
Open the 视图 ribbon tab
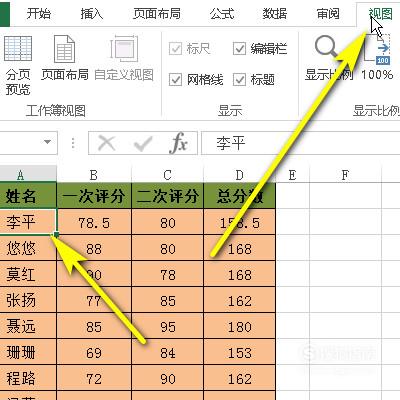coord(381,14)
